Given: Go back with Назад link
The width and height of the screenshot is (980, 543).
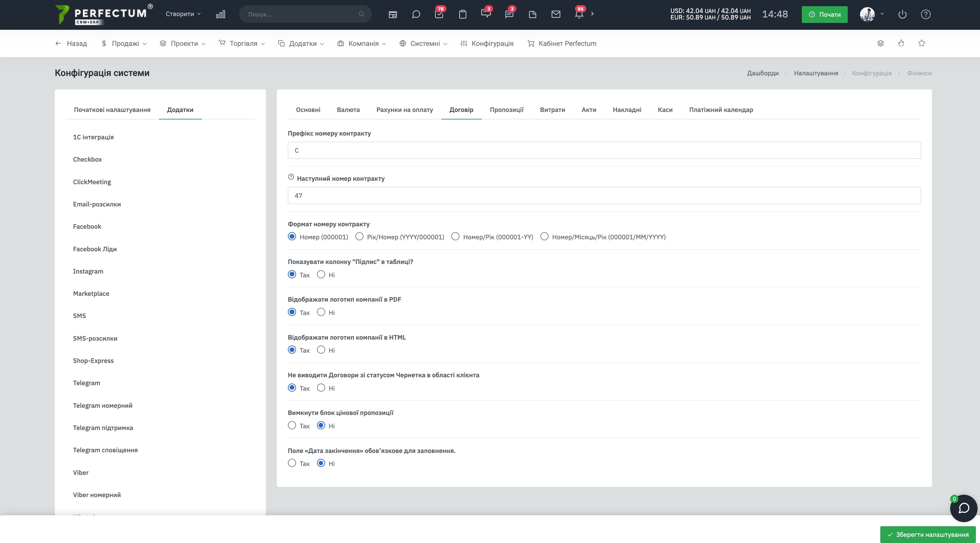Looking at the screenshot, I should [x=71, y=43].
